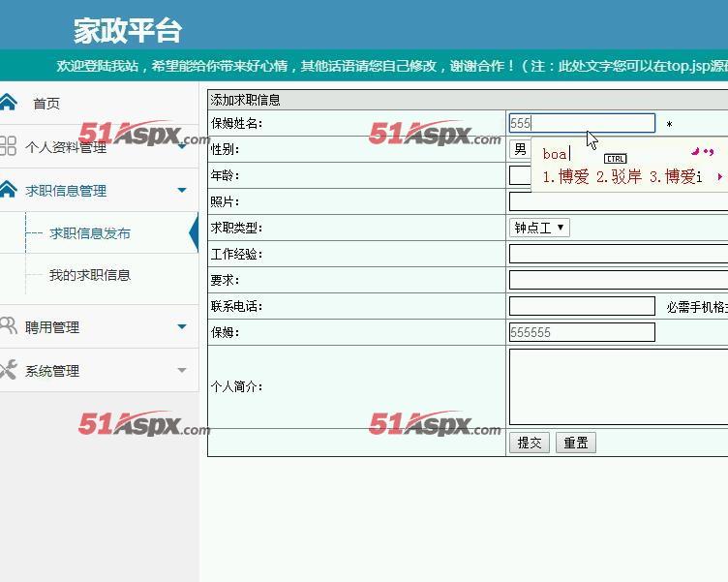Open the 性别 dropdown showing 男
This screenshot has width=728, height=582.
(x=520, y=149)
